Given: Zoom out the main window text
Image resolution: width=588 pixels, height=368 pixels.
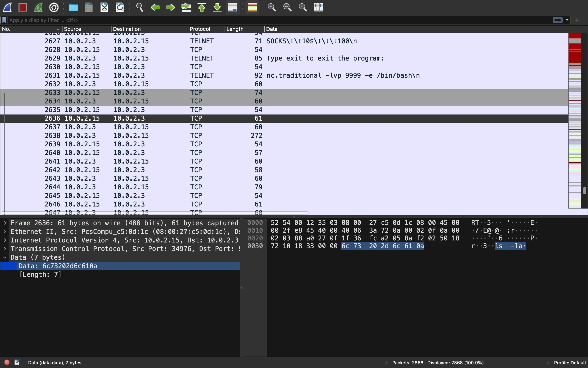Looking at the screenshot, I should pyautogui.click(x=287, y=7).
